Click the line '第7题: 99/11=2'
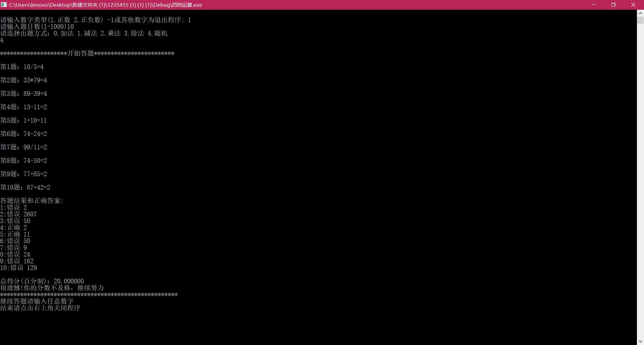Image resolution: width=644 pixels, height=345 pixels. tap(23, 147)
